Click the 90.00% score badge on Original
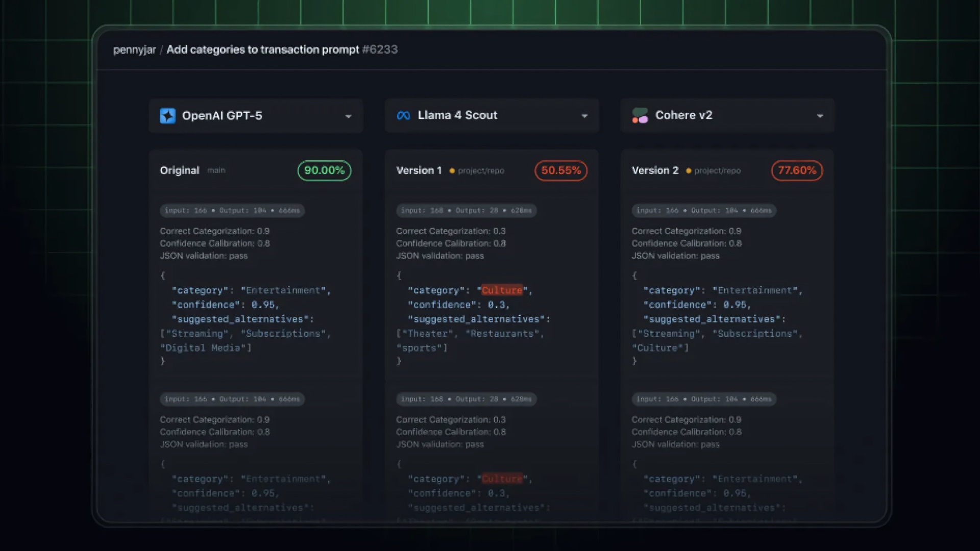 (324, 170)
